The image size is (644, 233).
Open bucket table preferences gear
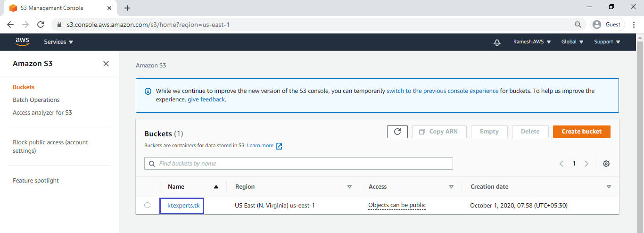(606, 164)
